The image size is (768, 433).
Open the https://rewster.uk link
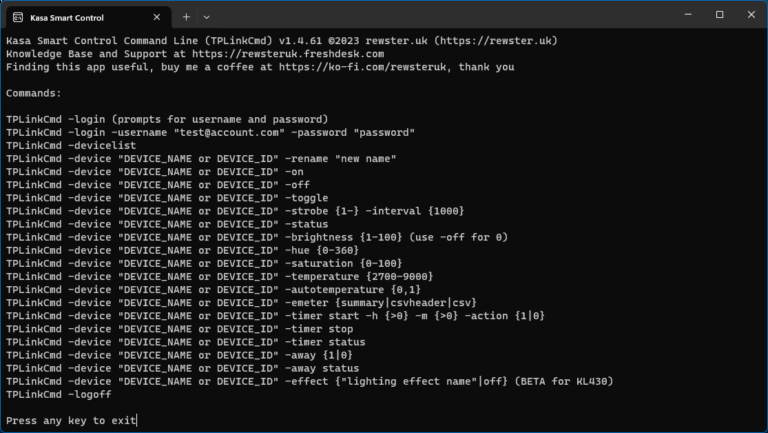click(x=495, y=41)
